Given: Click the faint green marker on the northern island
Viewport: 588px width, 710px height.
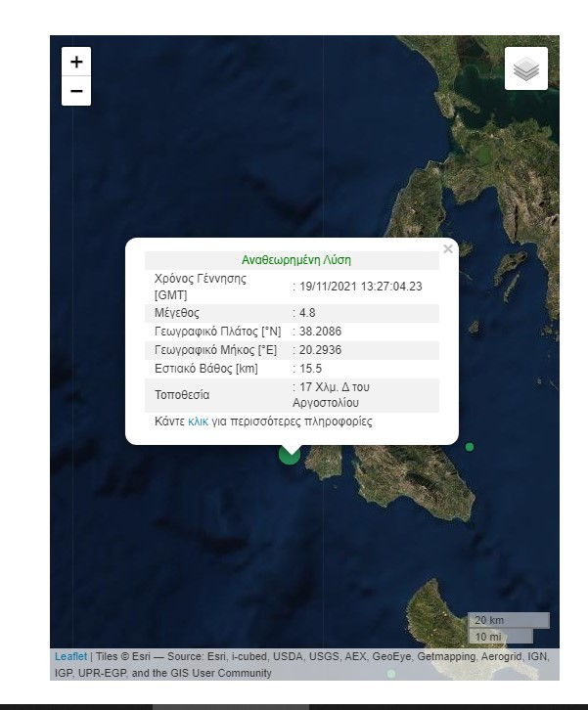Looking at the screenshot, I should click(481, 154).
